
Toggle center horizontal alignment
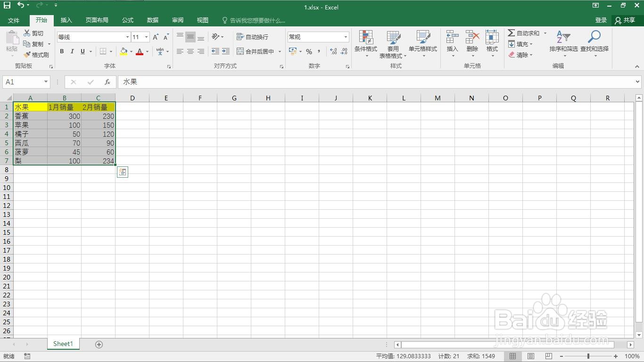pos(190,51)
